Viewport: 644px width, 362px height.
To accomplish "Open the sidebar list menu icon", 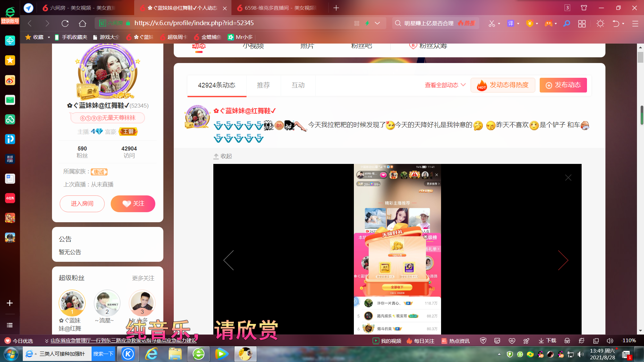I will (x=10, y=325).
